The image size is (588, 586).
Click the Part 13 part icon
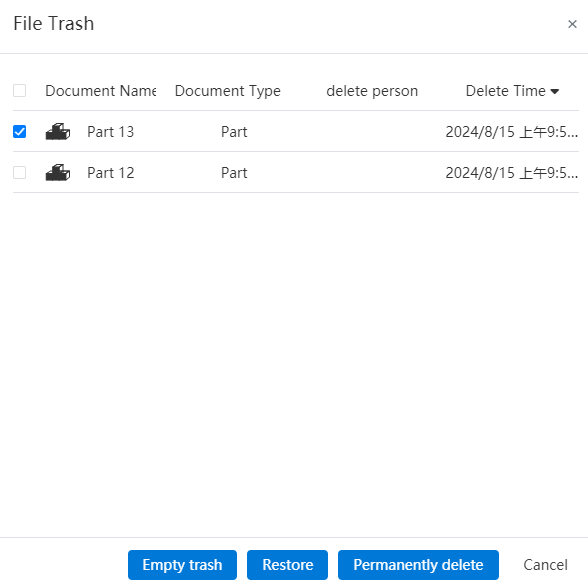58,132
